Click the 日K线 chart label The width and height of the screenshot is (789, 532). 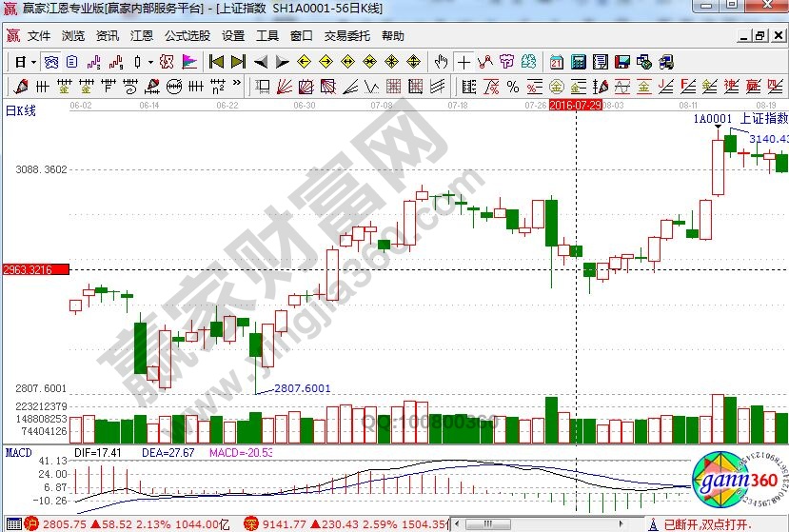[21, 111]
